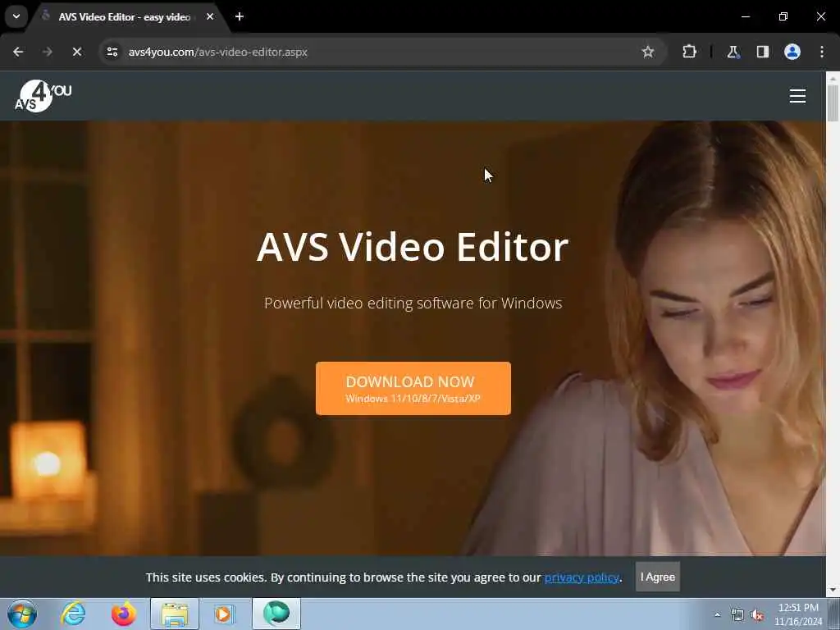Open the Extensions puzzle icon
The width and height of the screenshot is (840, 630).
(x=689, y=52)
